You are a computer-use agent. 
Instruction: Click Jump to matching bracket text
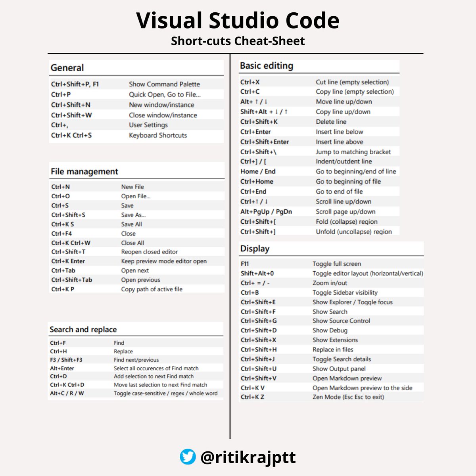click(353, 152)
